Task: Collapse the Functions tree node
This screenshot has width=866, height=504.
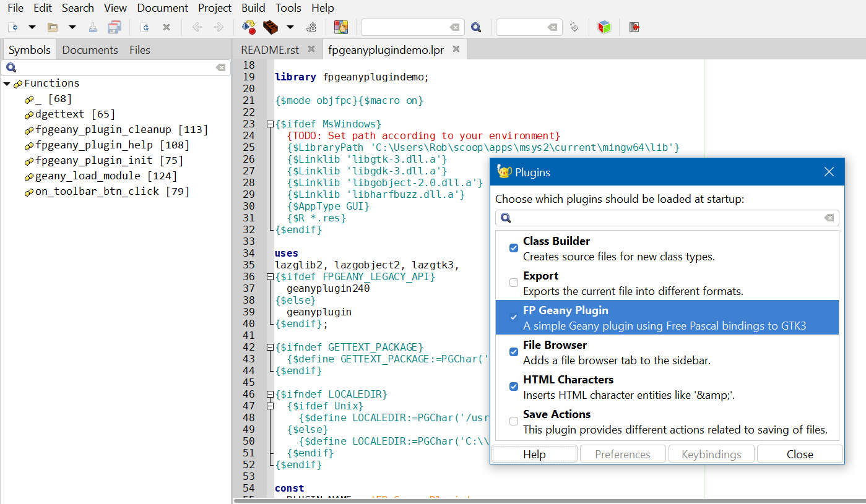Action: click(x=7, y=83)
